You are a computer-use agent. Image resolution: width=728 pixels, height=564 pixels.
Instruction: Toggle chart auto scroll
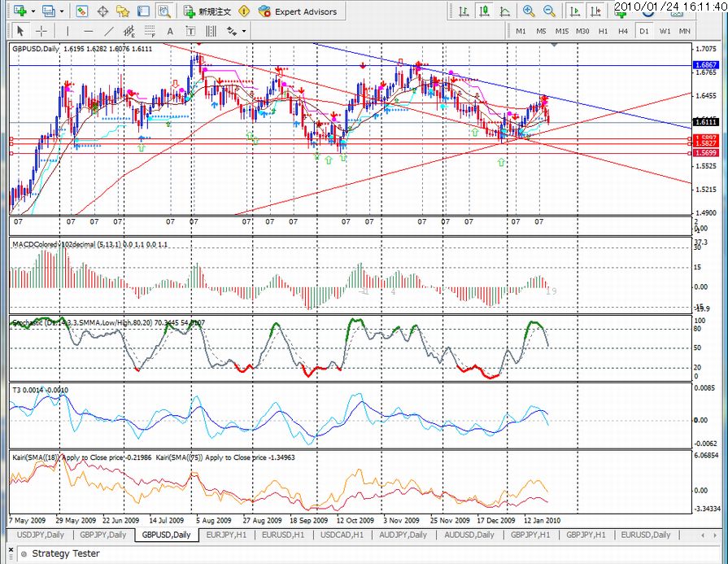[575, 11]
